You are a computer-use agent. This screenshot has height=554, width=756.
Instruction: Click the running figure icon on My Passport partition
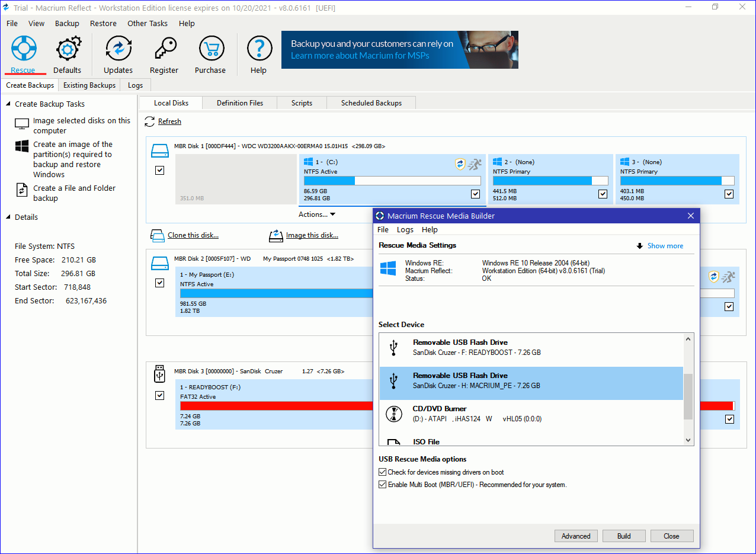[728, 277]
